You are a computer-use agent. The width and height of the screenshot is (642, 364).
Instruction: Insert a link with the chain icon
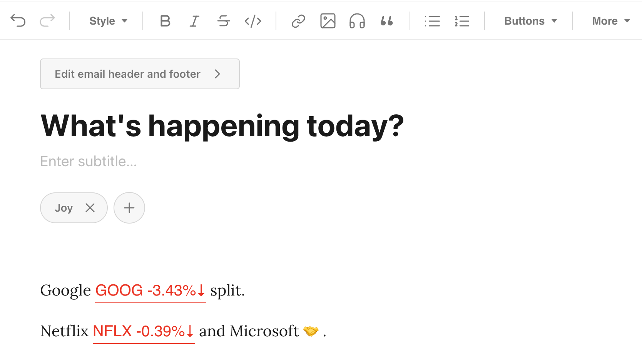(x=298, y=21)
